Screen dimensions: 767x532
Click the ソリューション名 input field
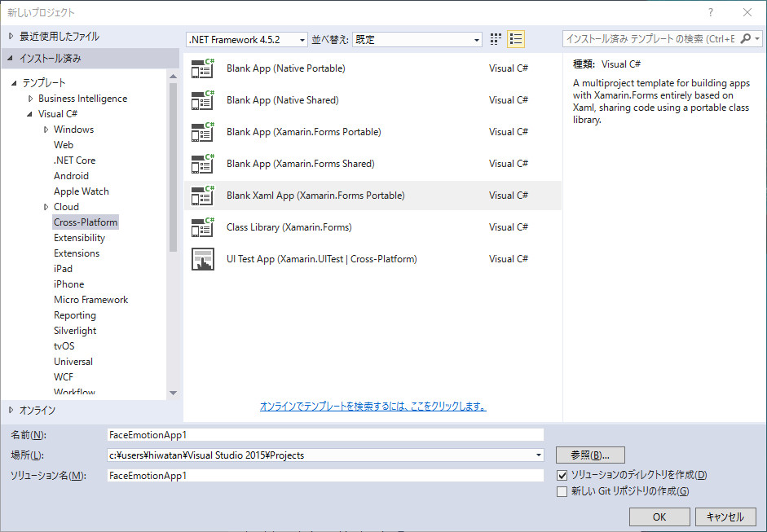point(325,475)
